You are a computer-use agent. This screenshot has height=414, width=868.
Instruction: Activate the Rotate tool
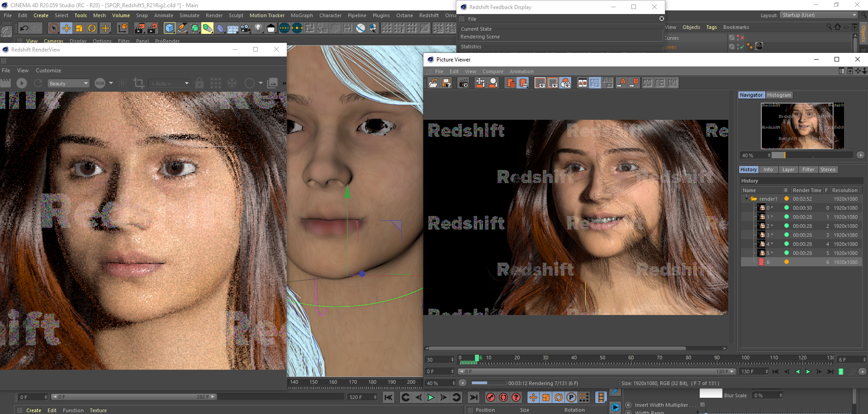pos(92,28)
